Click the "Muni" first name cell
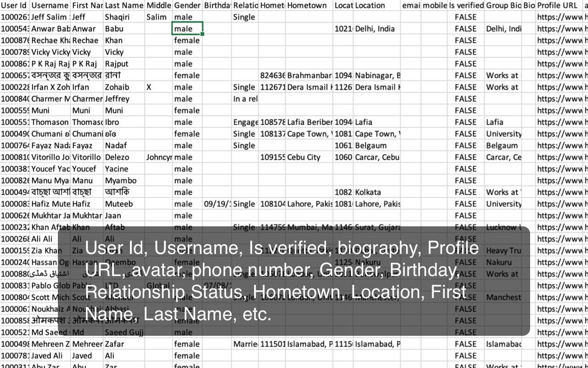Screen dimensions: 588x368 pos(87,110)
